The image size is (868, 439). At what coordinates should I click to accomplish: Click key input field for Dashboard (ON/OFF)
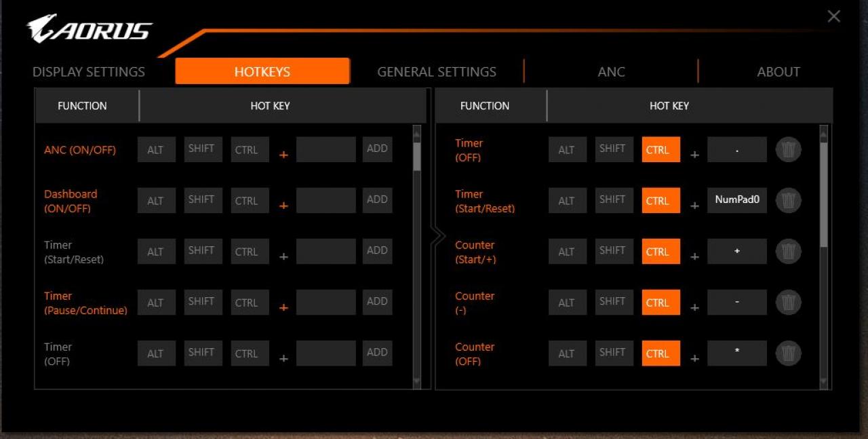326,201
